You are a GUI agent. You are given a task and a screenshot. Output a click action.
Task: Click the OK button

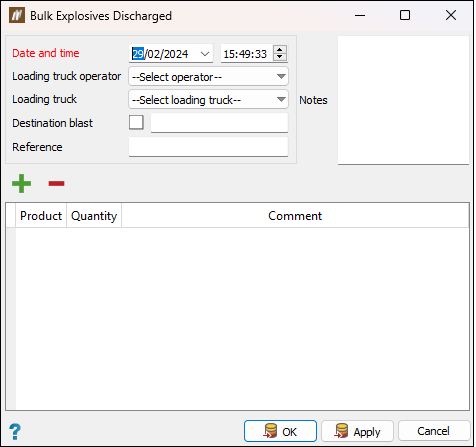pos(280,431)
